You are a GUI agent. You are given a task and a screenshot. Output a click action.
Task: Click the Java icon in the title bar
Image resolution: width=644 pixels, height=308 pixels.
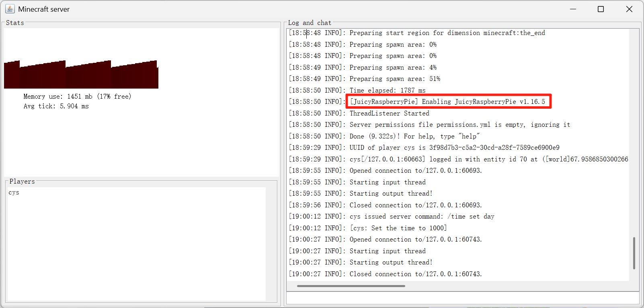tap(10, 9)
